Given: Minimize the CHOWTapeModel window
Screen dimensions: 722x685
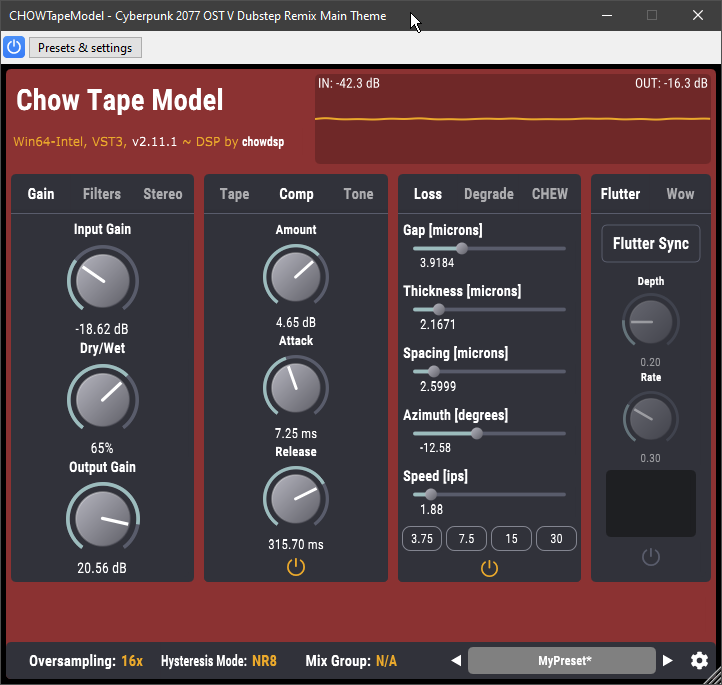Looking at the screenshot, I should (607, 15).
